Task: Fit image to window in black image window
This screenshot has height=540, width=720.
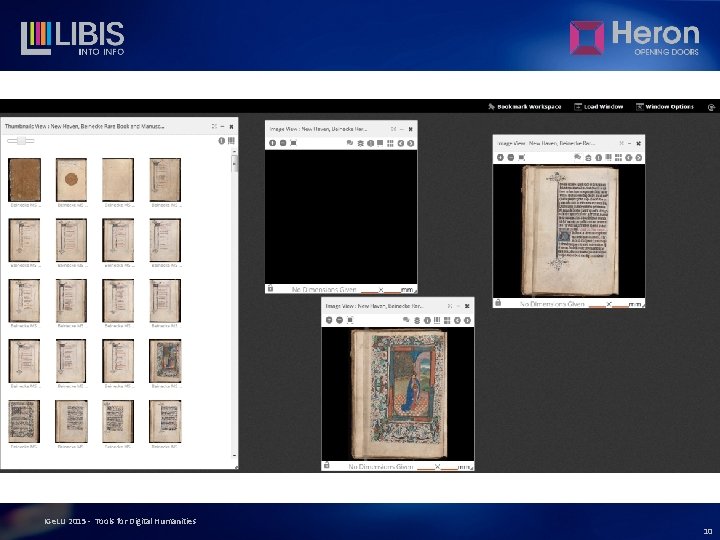Action: pyautogui.click(x=294, y=143)
